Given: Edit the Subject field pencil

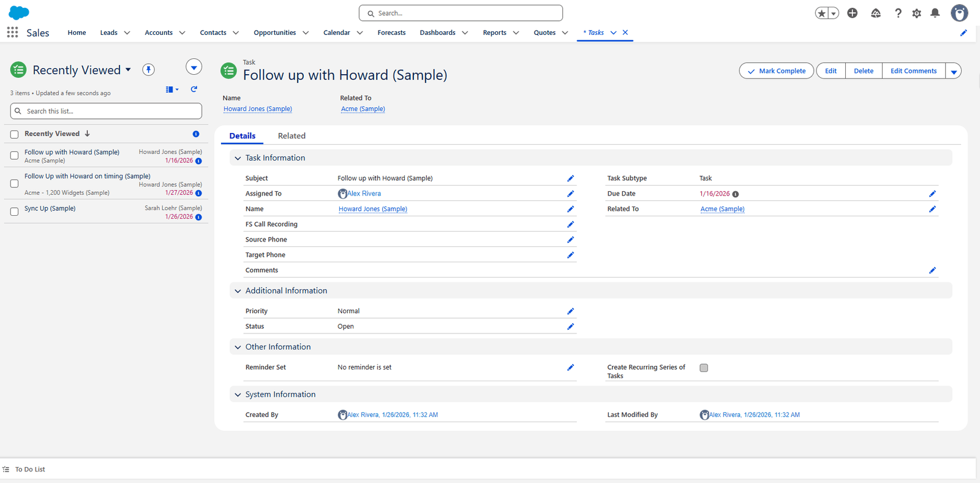Looking at the screenshot, I should 570,178.
